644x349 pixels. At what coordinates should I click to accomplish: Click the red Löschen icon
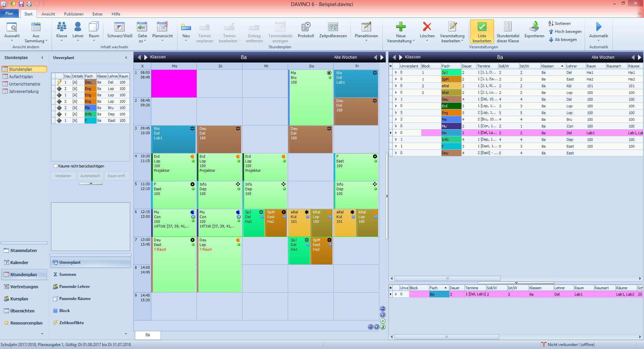pos(427,27)
